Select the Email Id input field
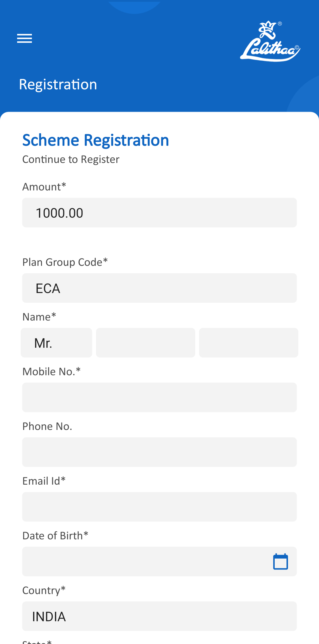Image resolution: width=319 pixels, height=644 pixels. tap(159, 507)
